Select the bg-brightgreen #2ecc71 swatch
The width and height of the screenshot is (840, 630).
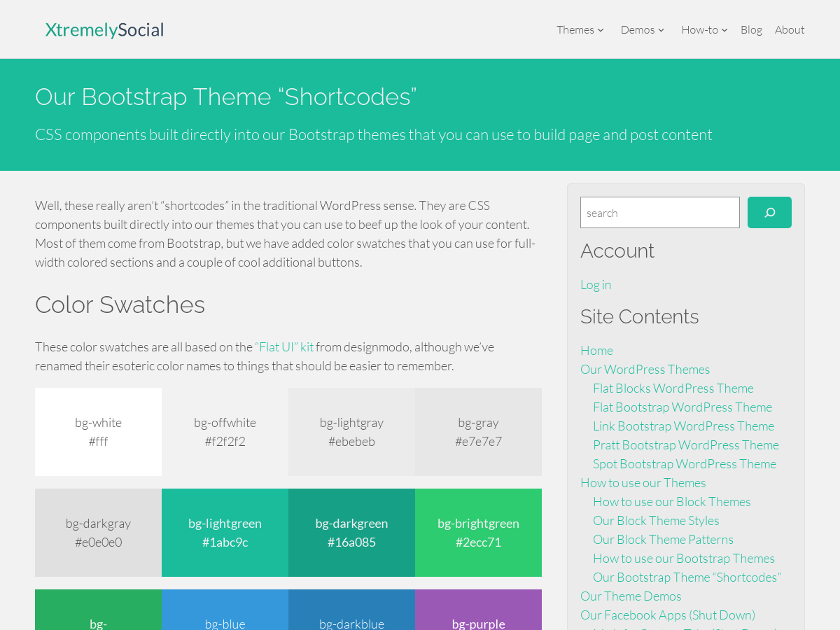tap(478, 533)
